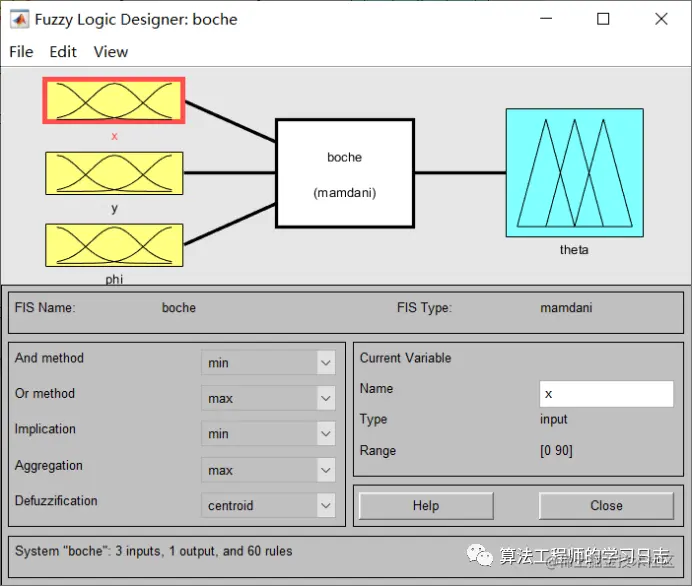Click the Current Variable heading

[406, 358]
